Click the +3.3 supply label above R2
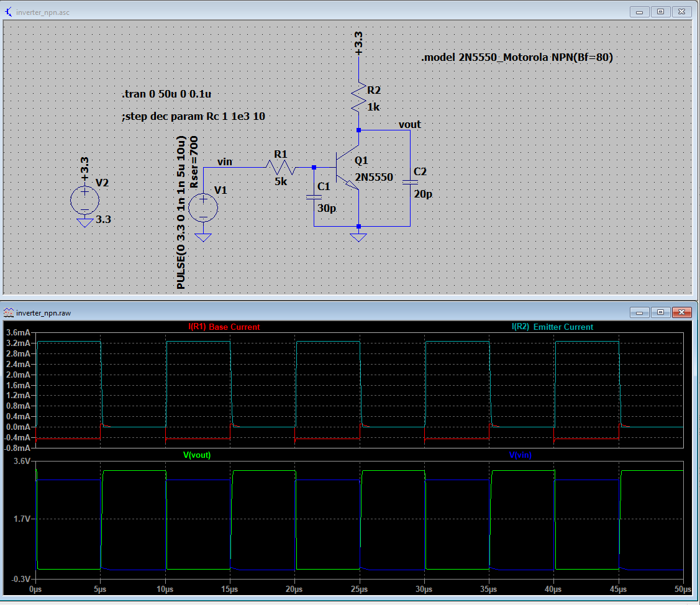The image size is (700, 605). point(358,43)
